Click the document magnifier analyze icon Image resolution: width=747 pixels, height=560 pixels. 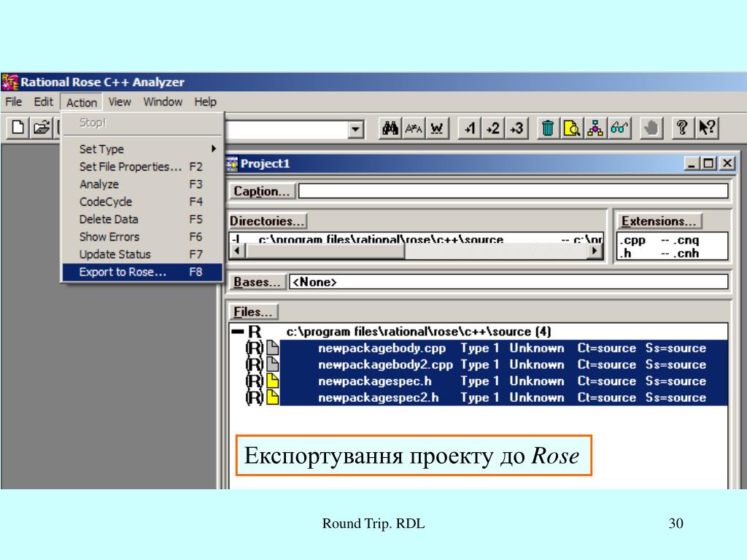coord(571,128)
